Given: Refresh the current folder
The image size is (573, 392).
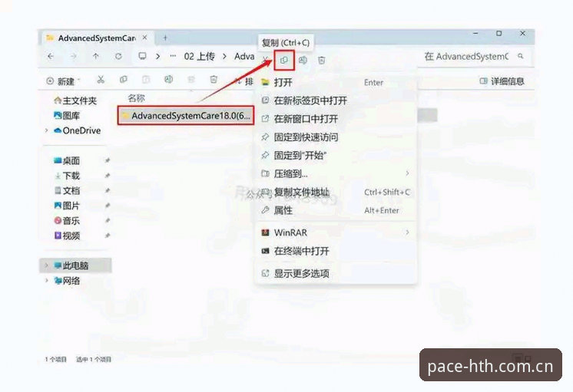Looking at the screenshot, I should (118, 56).
